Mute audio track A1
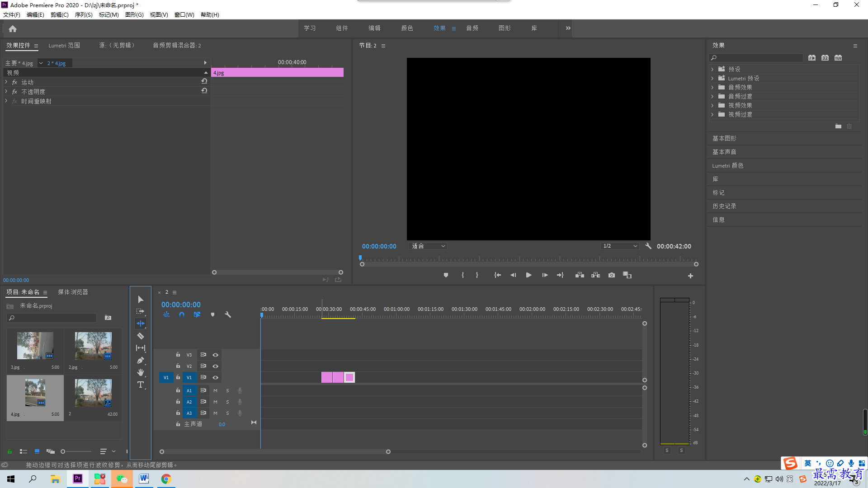 [x=215, y=391]
